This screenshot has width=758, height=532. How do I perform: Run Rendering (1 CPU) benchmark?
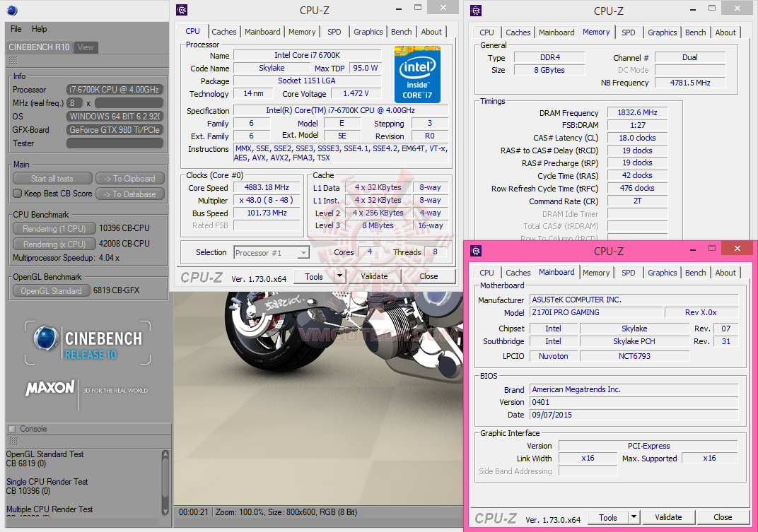(x=54, y=228)
